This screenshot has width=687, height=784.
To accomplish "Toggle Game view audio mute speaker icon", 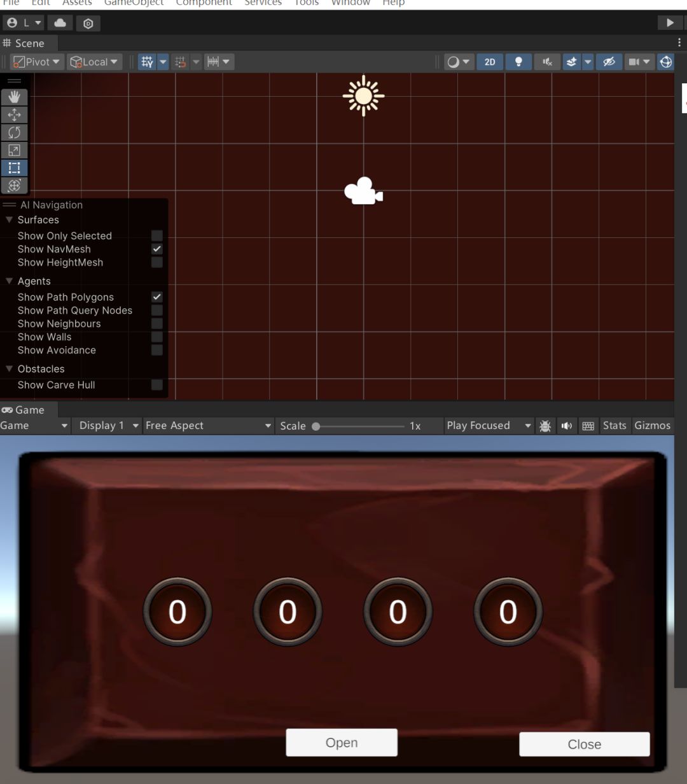I will pos(567,426).
